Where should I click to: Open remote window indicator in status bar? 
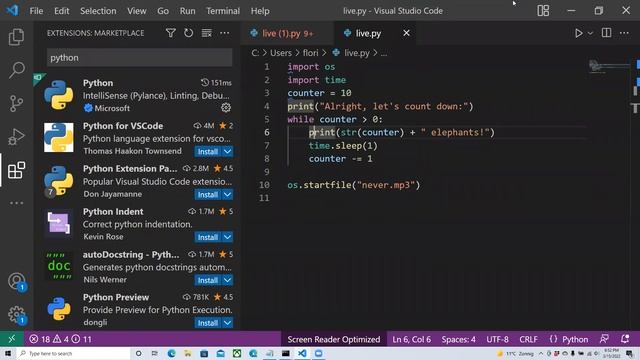point(11,339)
